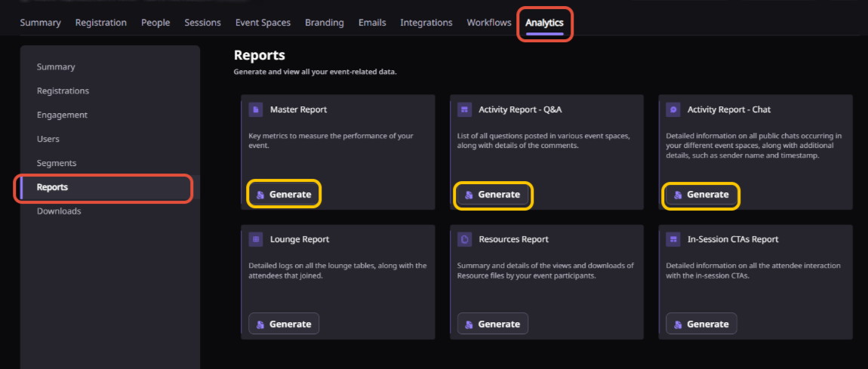
Task: Click the Activity Report Q&A card icon
Action: pyautogui.click(x=464, y=109)
